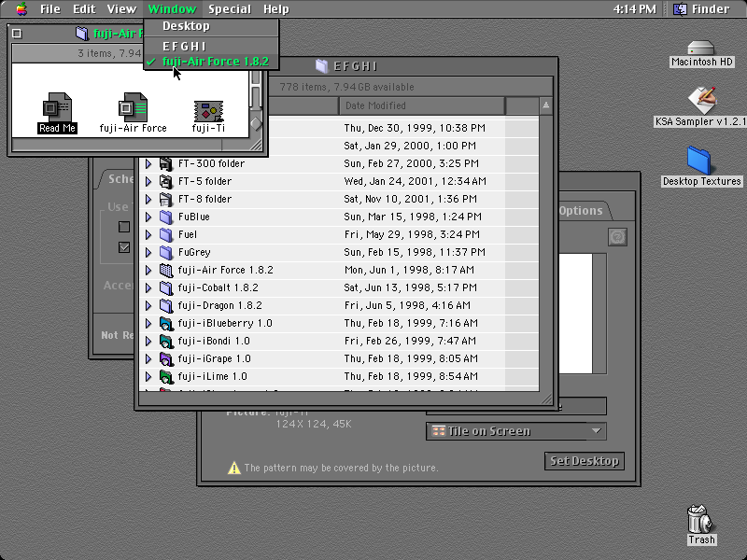The image size is (747, 560).
Task: Click date 'Mon, Jun 1, 1998, 8:17 AM'
Action: [x=409, y=271]
